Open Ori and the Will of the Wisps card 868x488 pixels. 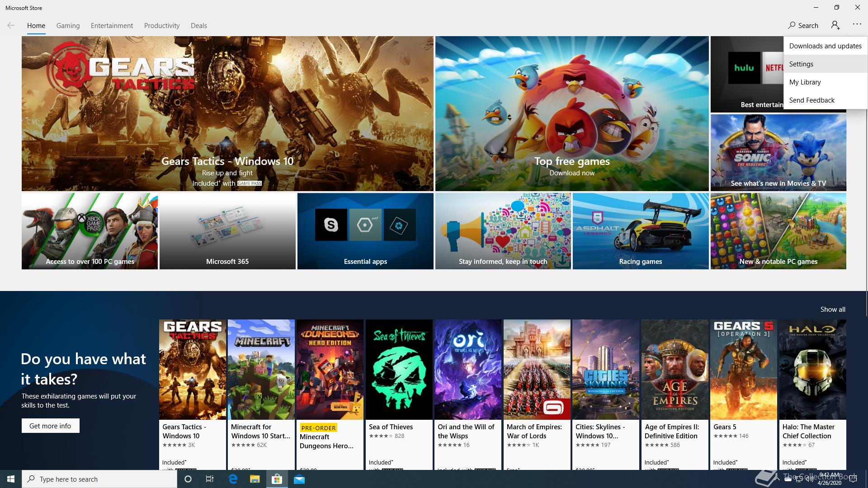click(468, 394)
